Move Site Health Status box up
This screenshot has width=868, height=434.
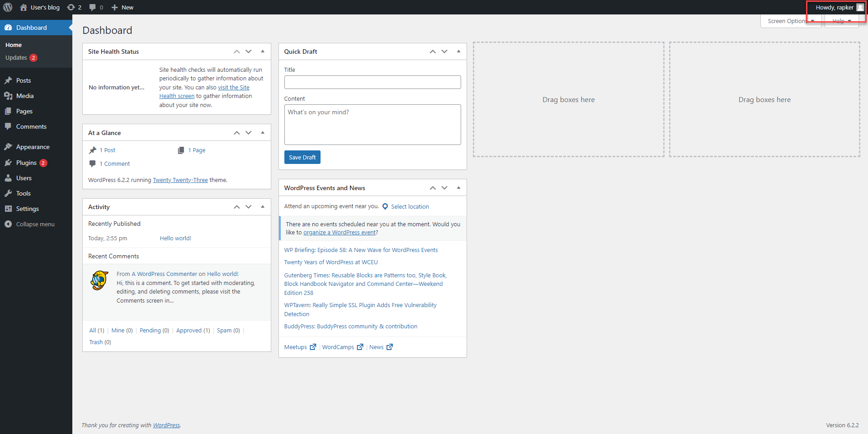coord(236,51)
